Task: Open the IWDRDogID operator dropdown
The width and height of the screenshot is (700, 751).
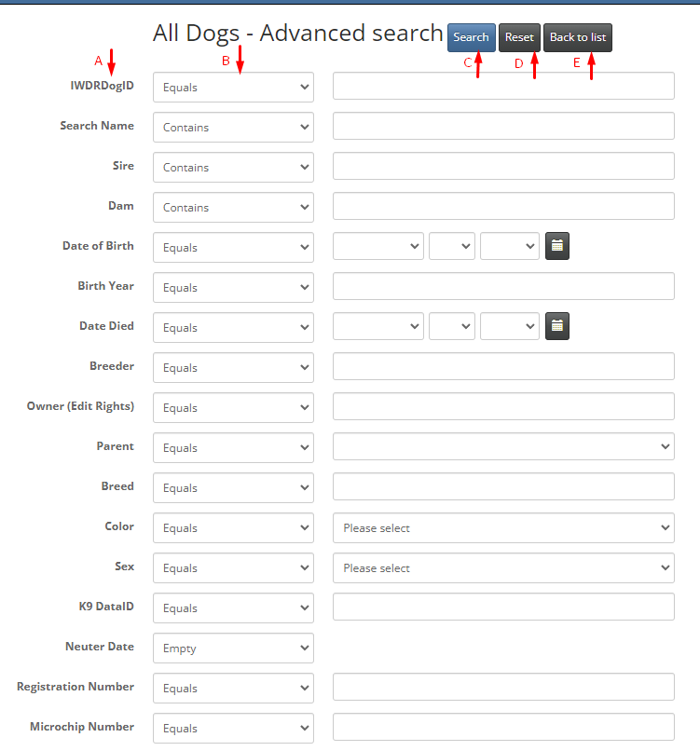Action: [x=233, y=88]
